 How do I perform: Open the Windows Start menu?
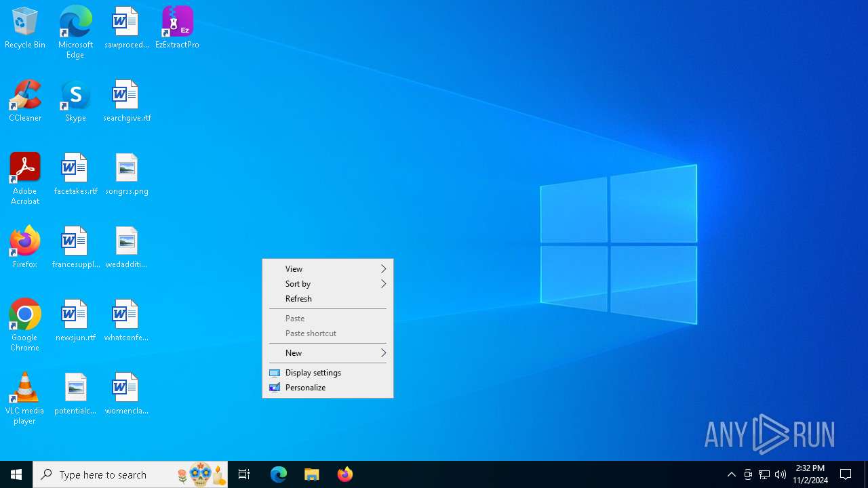pos(16,474)
